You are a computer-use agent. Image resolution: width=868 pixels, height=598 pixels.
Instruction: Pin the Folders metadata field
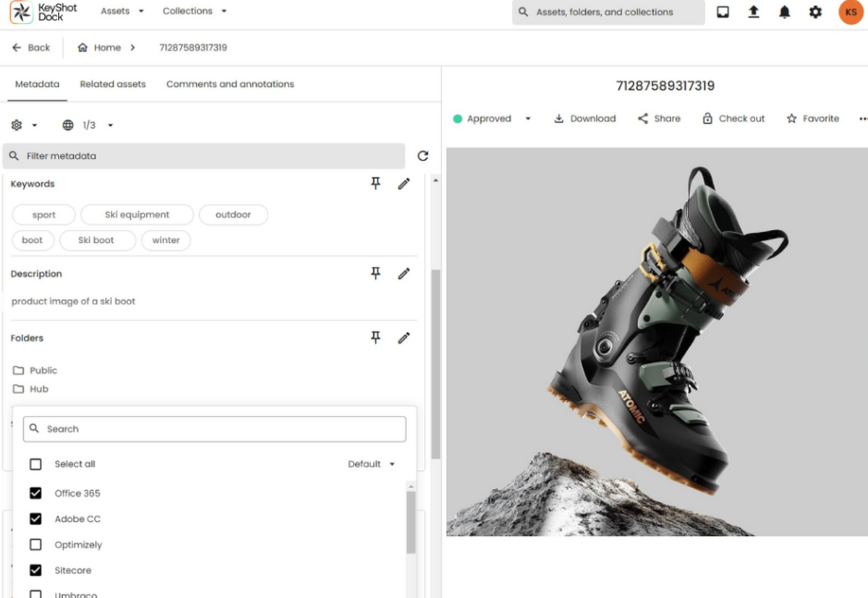(x=375, y=338)
